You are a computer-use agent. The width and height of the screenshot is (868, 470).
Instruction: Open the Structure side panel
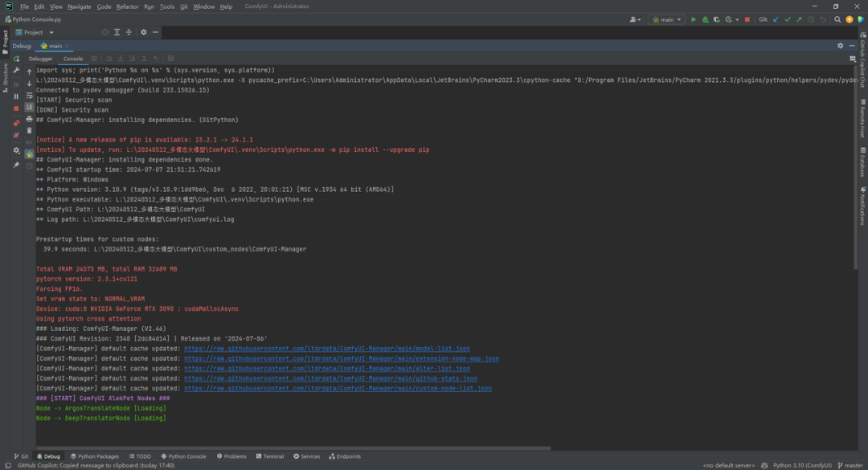[x=5, y=77]
